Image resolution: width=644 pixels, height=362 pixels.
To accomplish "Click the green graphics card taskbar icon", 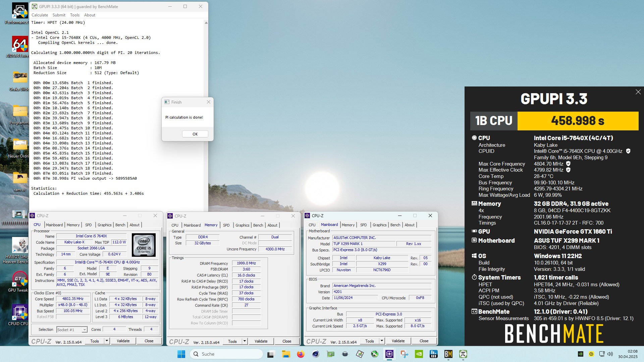I will point(330,354).
